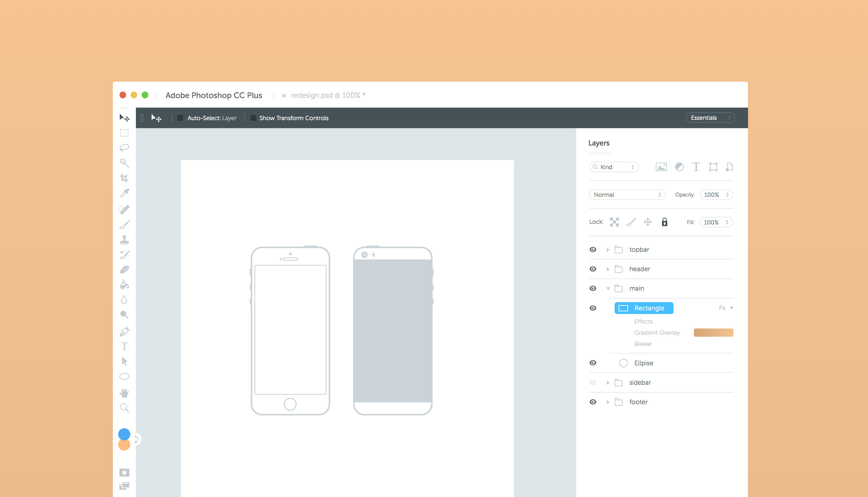Open the Normal blend mode dropdown
868x497 pixels.
627,195
